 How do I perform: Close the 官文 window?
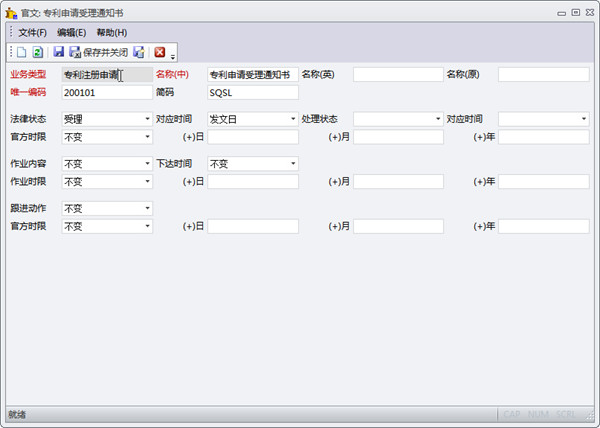[x=590, y=13]
